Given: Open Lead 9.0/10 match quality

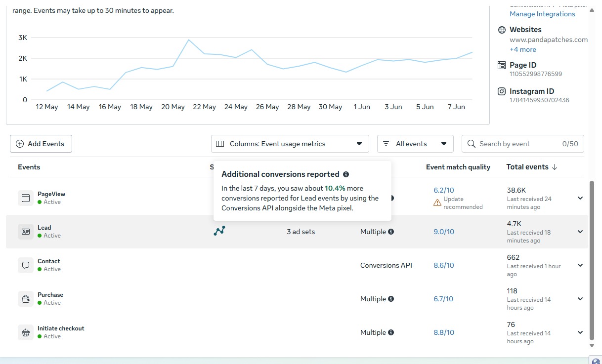Looking at the screenshot, I should click(444, 232).
